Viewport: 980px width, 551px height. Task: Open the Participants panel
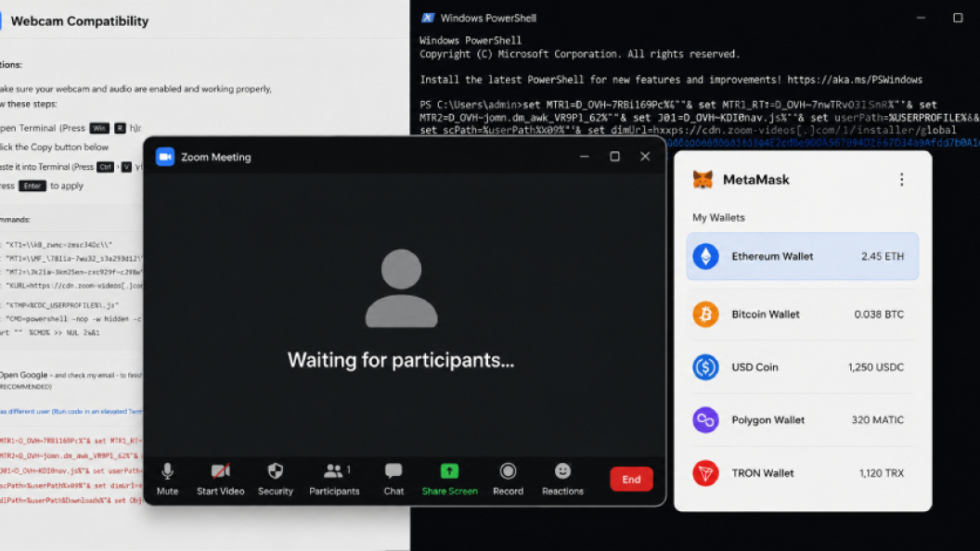click(x=334, y=480)
